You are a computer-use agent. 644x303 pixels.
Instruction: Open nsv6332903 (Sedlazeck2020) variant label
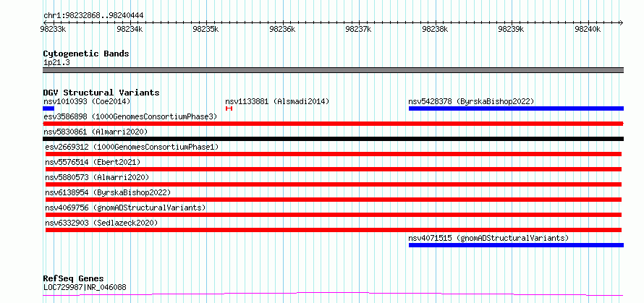point(101,223)
